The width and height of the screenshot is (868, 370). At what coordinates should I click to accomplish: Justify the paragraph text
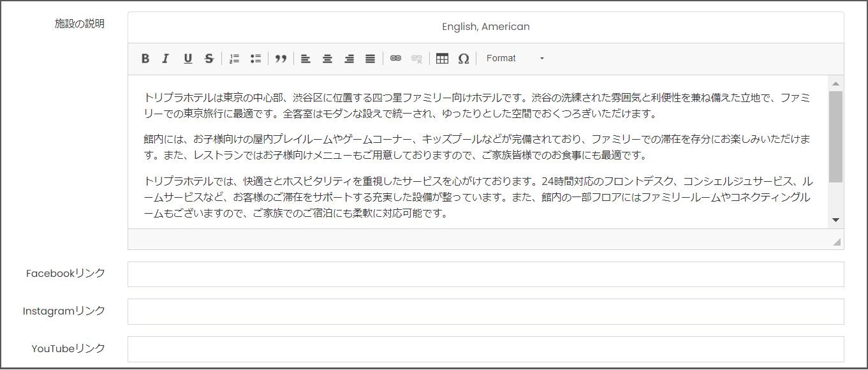370,59
